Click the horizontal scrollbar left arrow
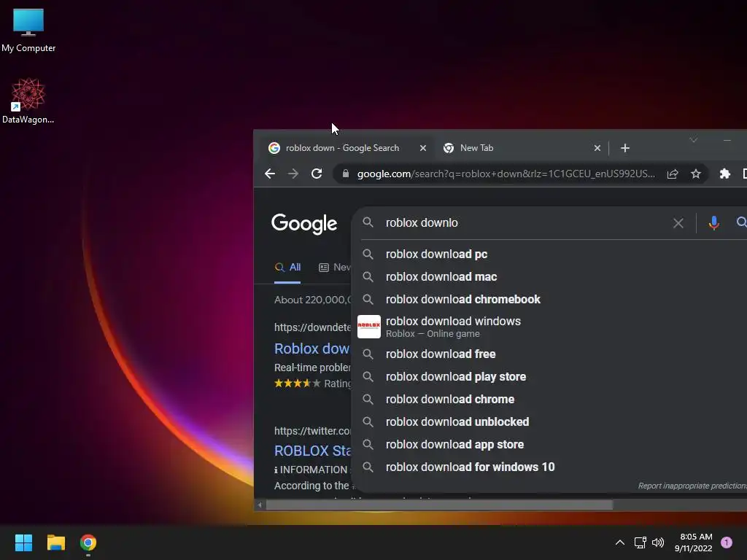Screen dimensions: 747x560 point(260,505)
